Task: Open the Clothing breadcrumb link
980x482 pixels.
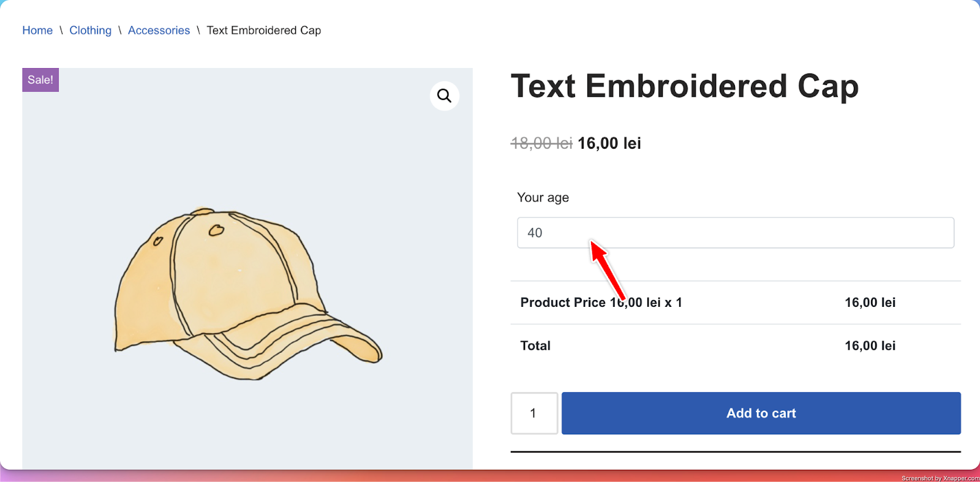Action: [x=91, y=30]
